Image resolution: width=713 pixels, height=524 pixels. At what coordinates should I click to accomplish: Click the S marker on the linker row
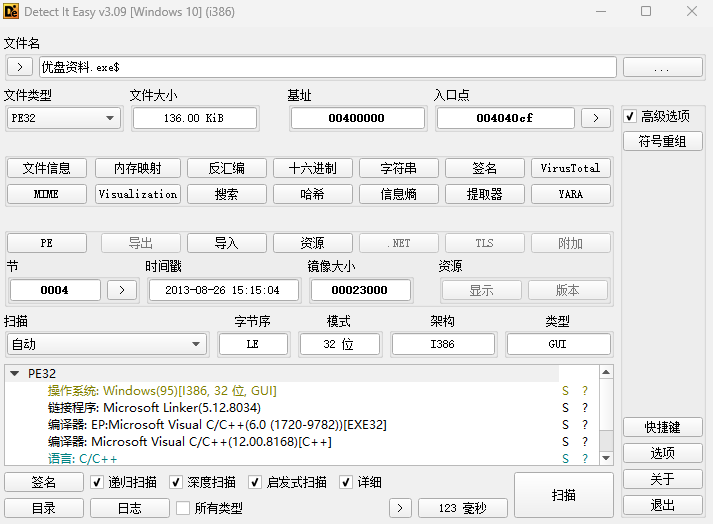tap(565, 408)
